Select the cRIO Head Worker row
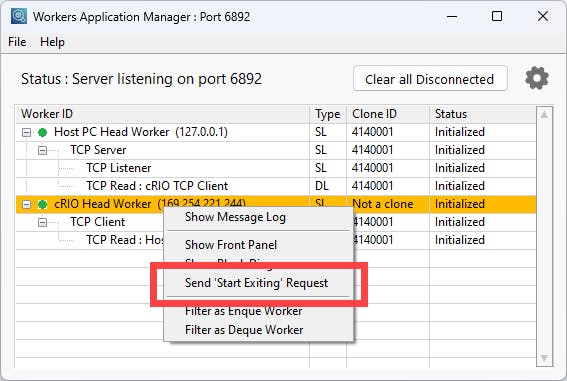Screen dimensions: 567x381 pyautogui.click(x=276, y=204)
